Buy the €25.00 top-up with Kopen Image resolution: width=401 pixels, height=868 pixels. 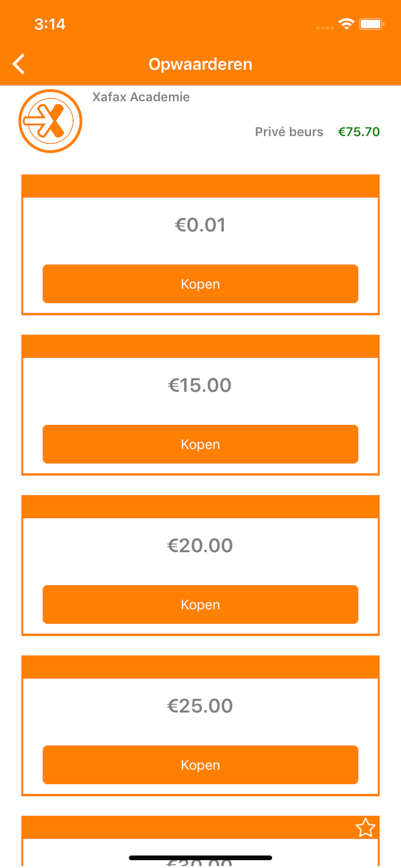(x=200, y=765)
